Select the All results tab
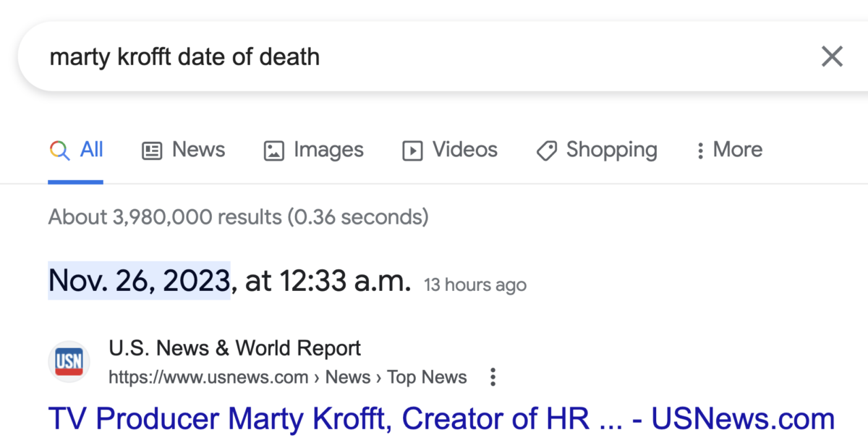This screenshot has height=443, width=868. (x=76, y=150)
